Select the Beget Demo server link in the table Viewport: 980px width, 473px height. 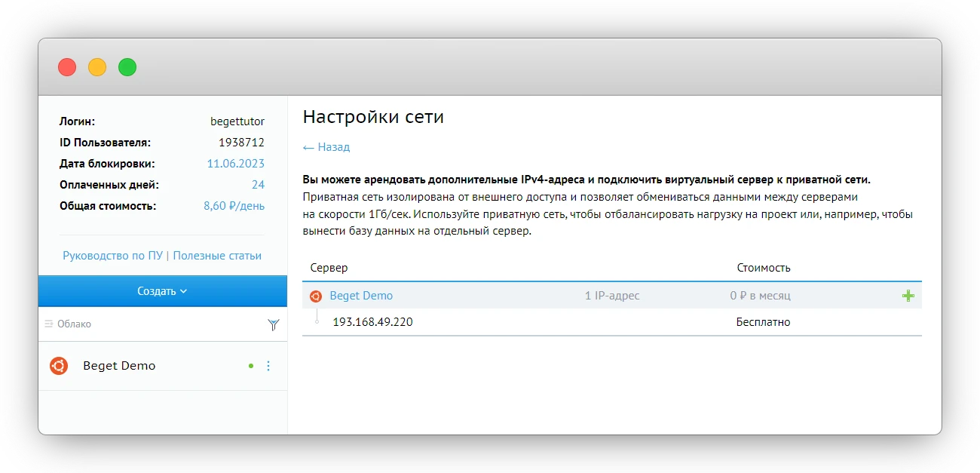point(362,295)
